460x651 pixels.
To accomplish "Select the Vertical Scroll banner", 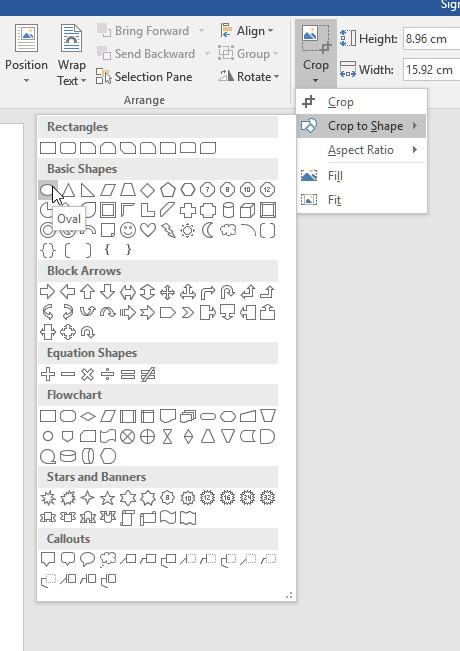I will click(x=127, y=518).
